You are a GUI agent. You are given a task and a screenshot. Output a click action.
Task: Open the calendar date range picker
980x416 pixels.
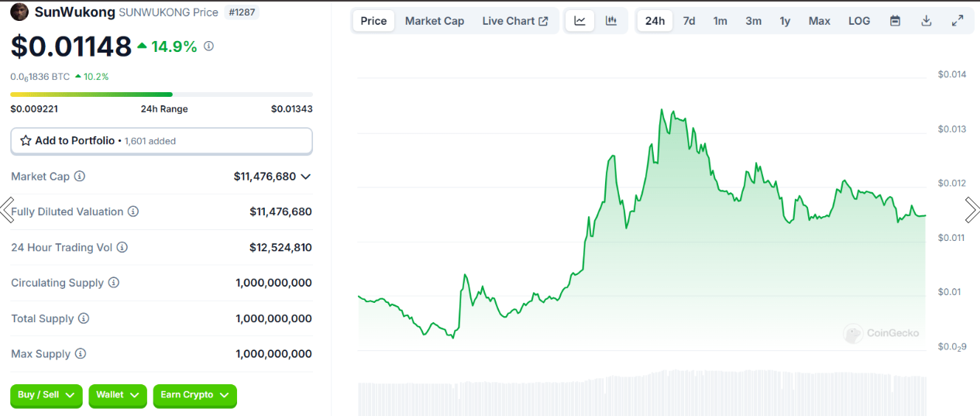click(x=895, y=21)
